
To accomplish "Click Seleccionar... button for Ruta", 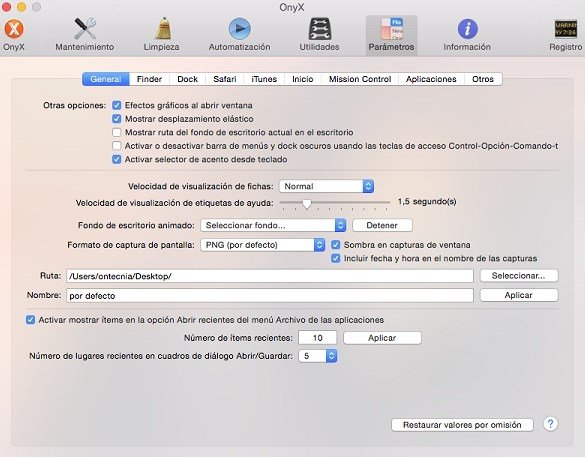I will pos(519,276).
